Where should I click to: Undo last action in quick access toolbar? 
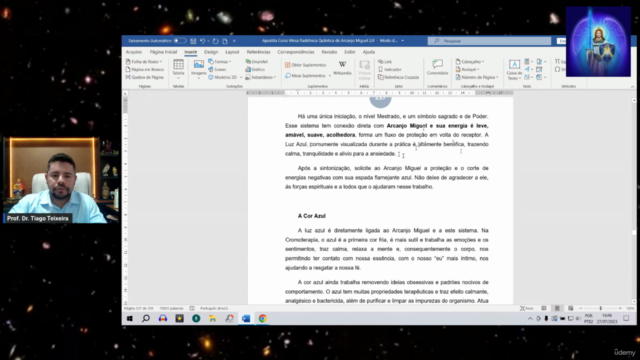(202, 41)
